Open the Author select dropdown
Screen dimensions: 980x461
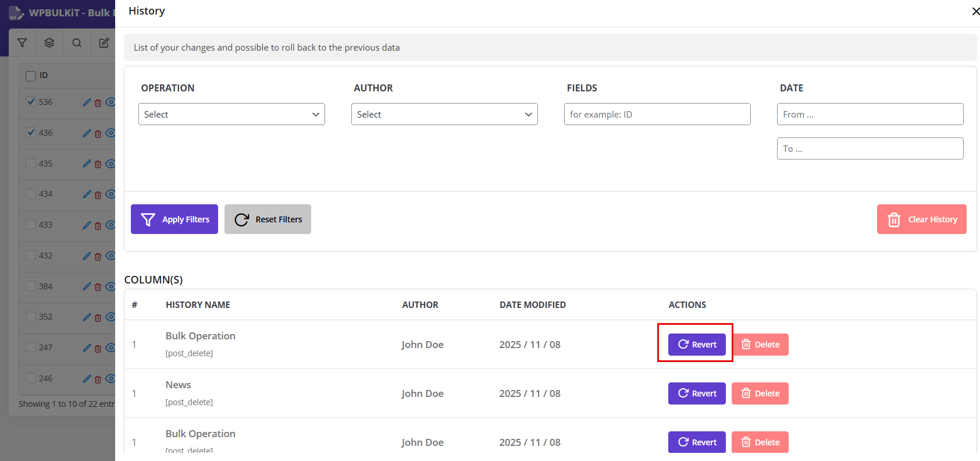444,114
